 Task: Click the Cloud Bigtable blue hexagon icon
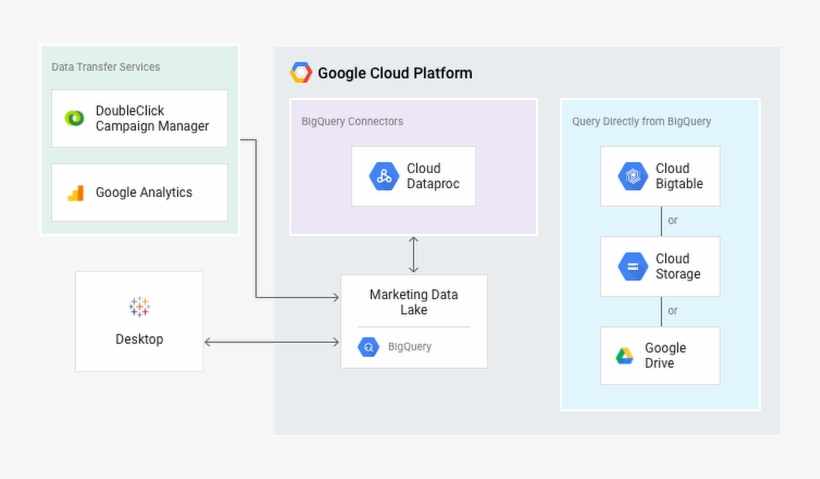coord(633,176)
